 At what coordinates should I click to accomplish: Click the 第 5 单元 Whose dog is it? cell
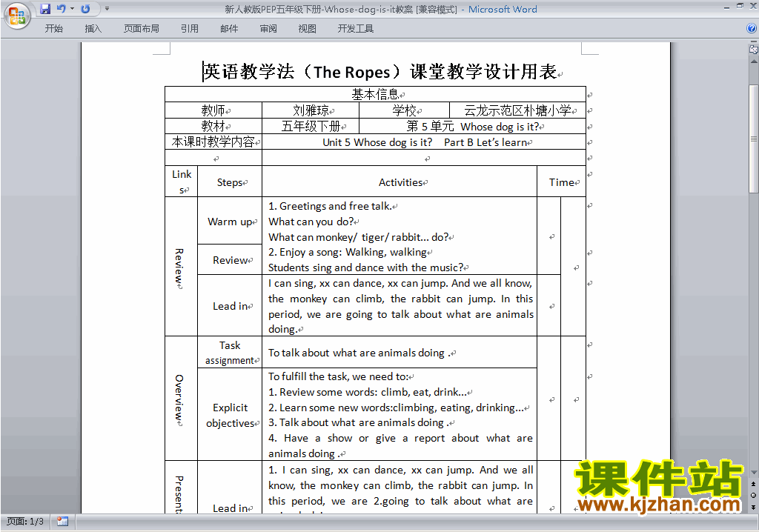coord(472,127)
